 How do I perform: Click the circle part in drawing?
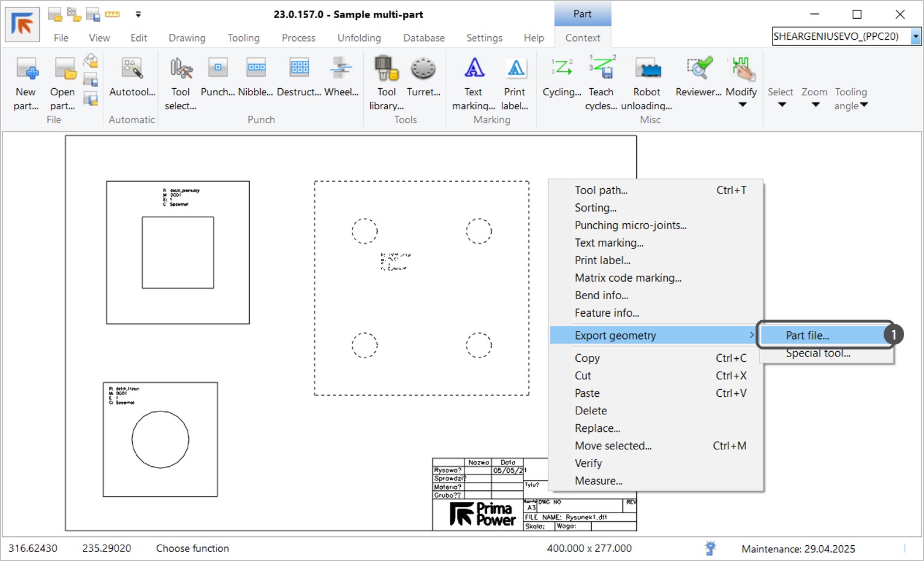click(160, 439)
